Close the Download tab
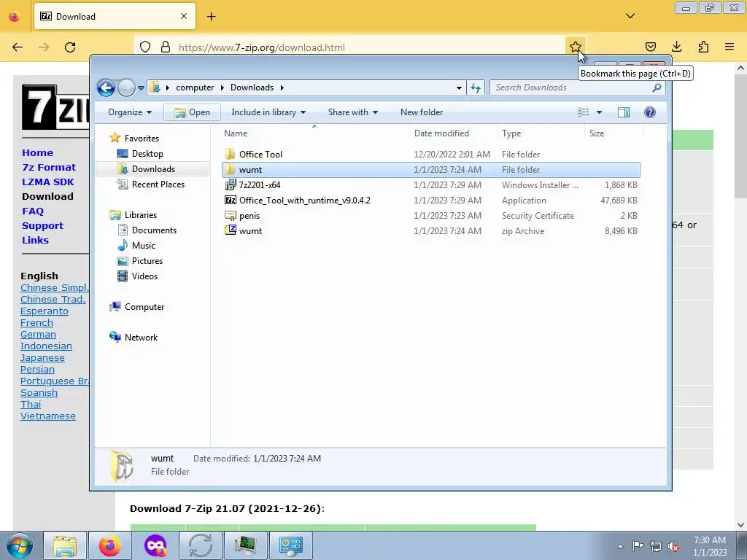This screenshot has height=560, width=747. coord(183,16)
